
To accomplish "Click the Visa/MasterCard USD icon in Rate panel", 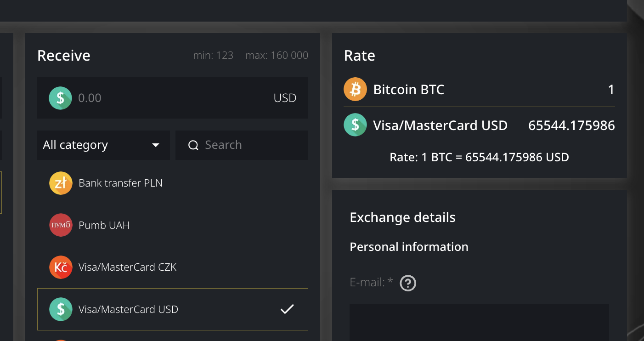I will pos(355,125).
